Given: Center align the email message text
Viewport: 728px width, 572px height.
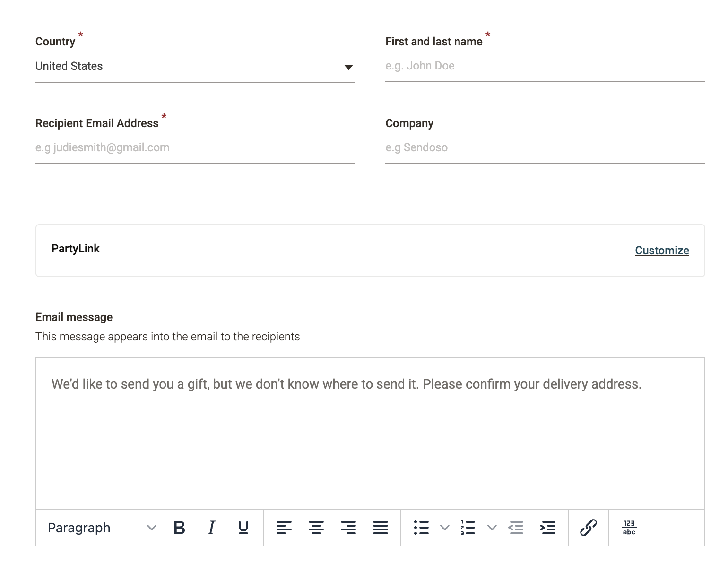Looking at the screenshot, I should (316, 528).
